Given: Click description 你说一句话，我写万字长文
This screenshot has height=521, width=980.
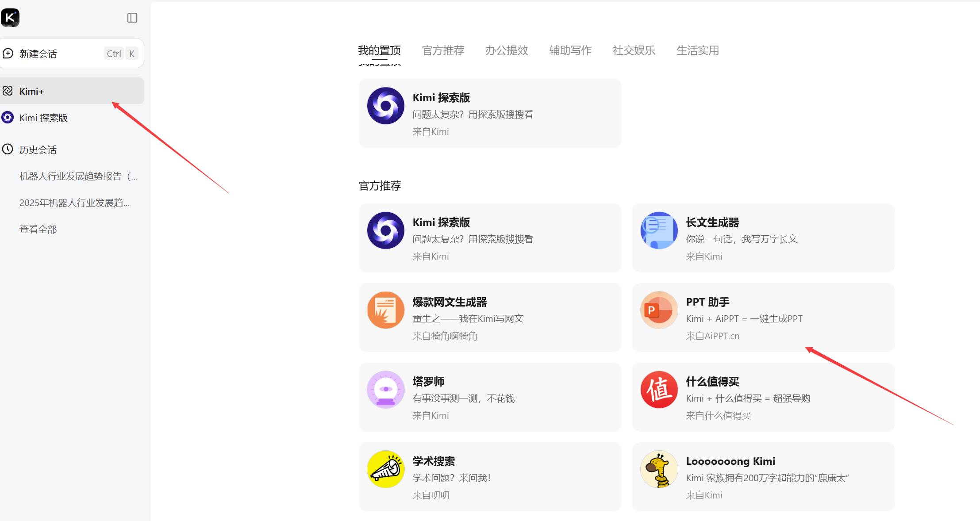Looking at the screenshot, I should click(x=742, y=239).
